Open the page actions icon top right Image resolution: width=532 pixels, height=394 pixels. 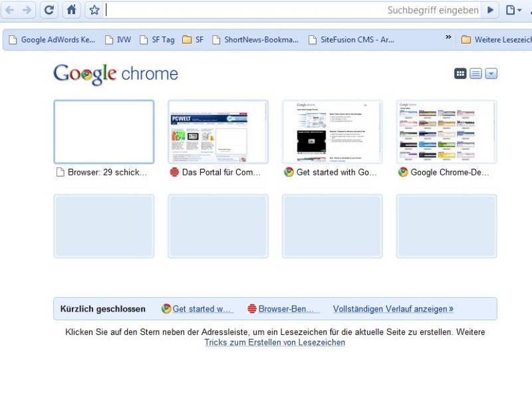click(x=509, y=10)
